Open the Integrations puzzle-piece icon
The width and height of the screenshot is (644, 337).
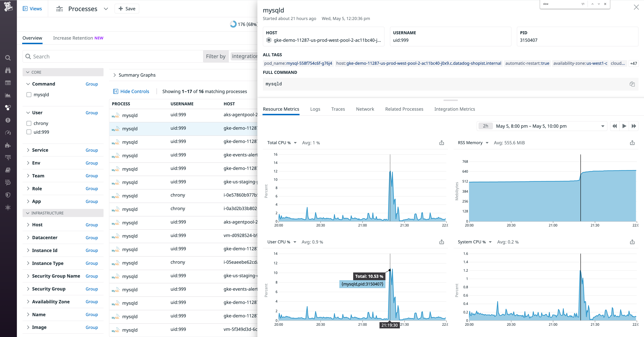coord(8,145)
